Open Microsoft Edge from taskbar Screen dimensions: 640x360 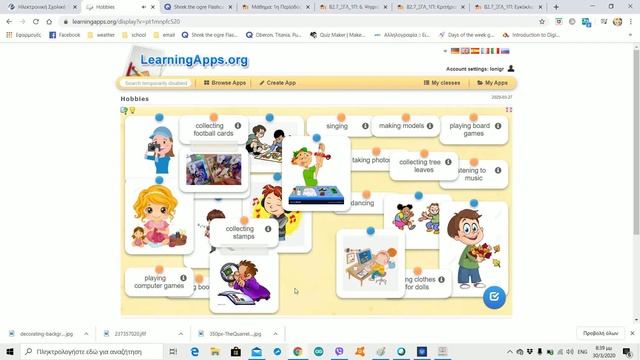click(195, 351)
